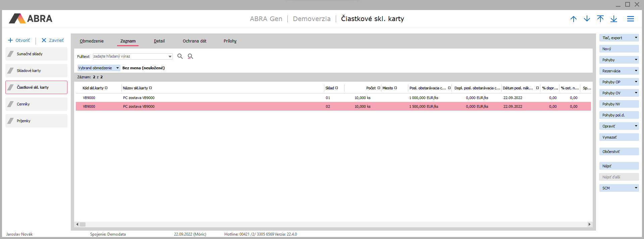Click the horizontal scrollbar right arrow
This screenshot has height=239, width=644.
tap(589, 224)
